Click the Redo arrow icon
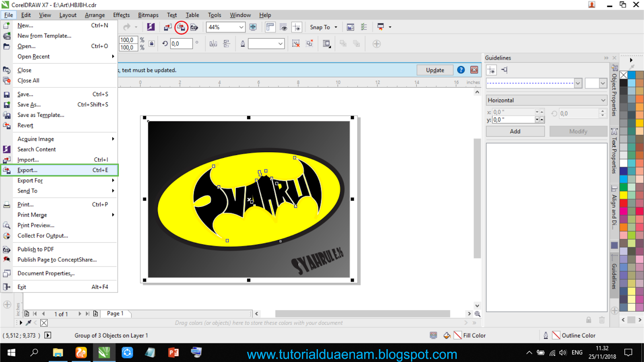644x362 pixels. pos(127,27)
